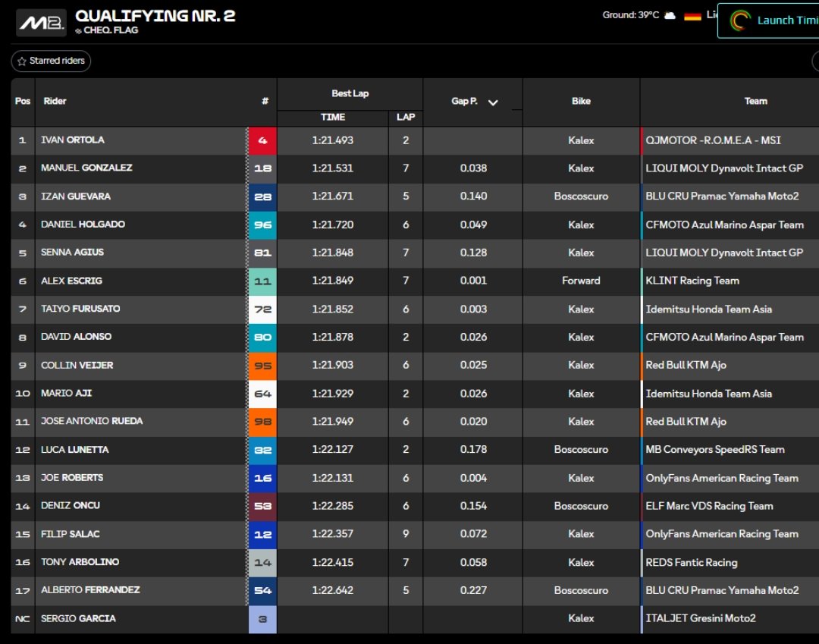Click team KLINT Racing Team
The width and height of the screenshot is (819, 644).
click(x=692, y=281)
